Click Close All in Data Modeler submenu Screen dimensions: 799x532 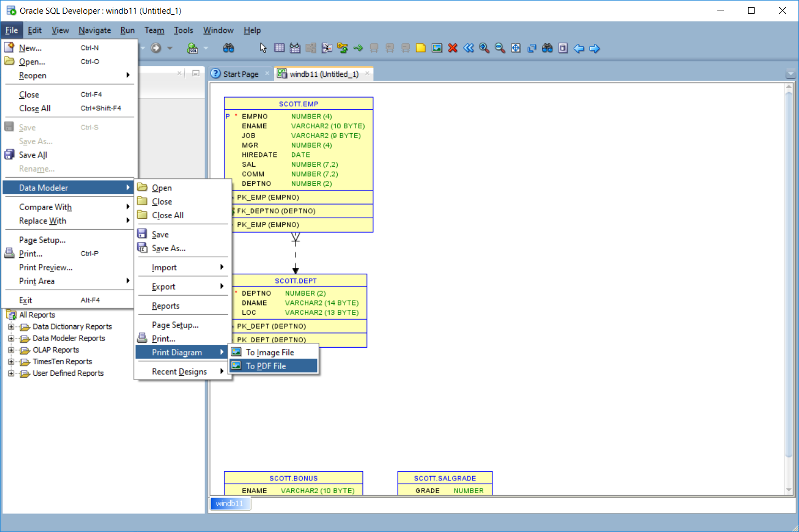coord(182,215)
